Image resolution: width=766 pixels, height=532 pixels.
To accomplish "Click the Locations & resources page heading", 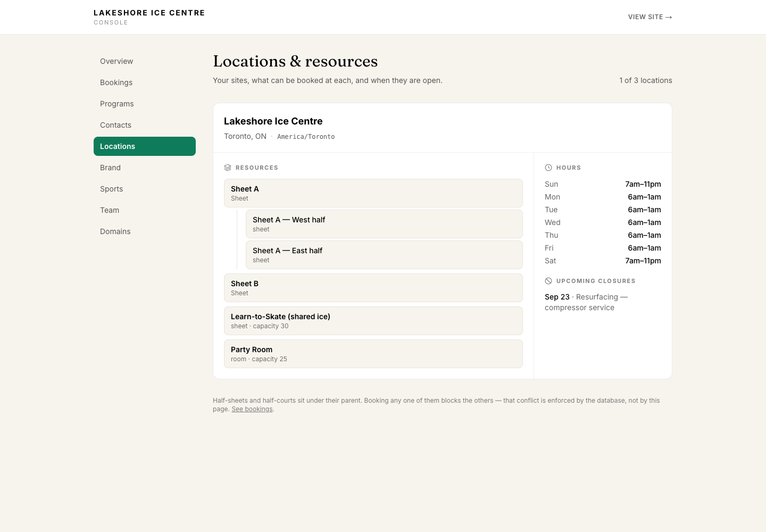I will pos(295,61).
